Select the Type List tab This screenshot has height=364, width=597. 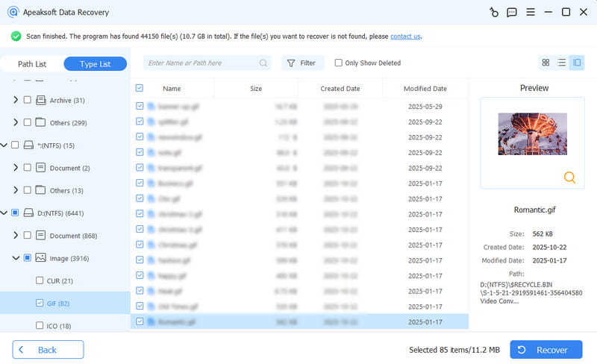click(95, 64)
